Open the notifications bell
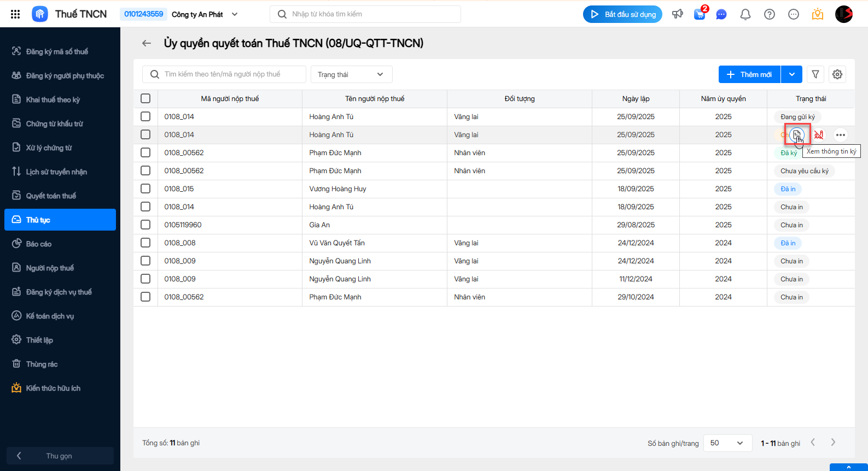This screenshot has width=868, height=471. 745,14
